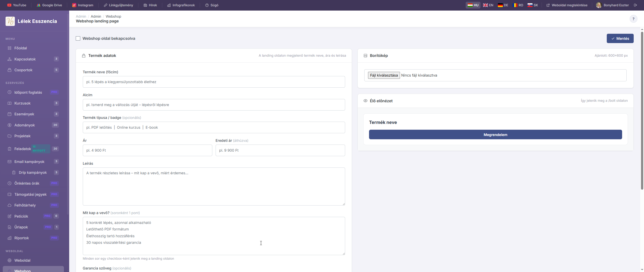Screen dimensions: 644x272
Task: Click the Borítókép image icon
Action: click(x=366, y=56)
